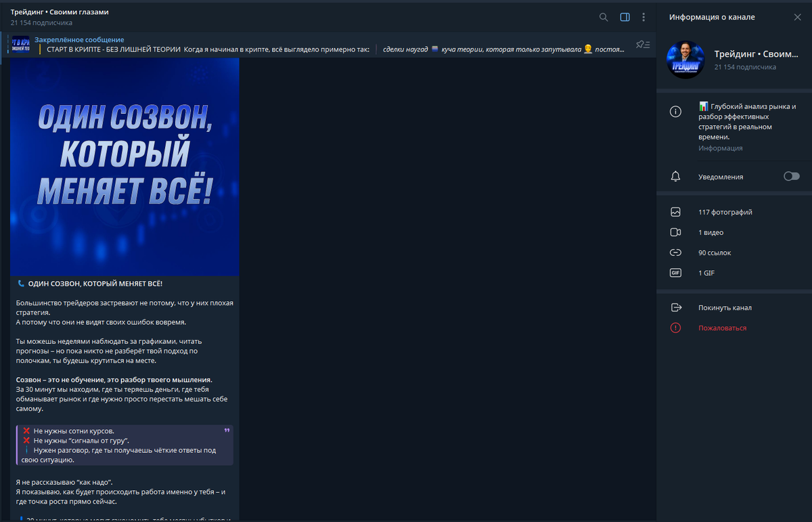Click the '21 154 подписчика' text in header
The width and height of the screenshot is (812, 522).
pos(41,23)
